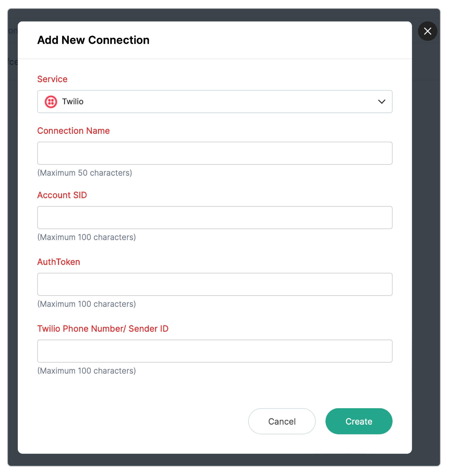Click the hint under the Sender ID field
Viewport: 451px width, 476px height.
pyautogui.click(x=87, y=371)
